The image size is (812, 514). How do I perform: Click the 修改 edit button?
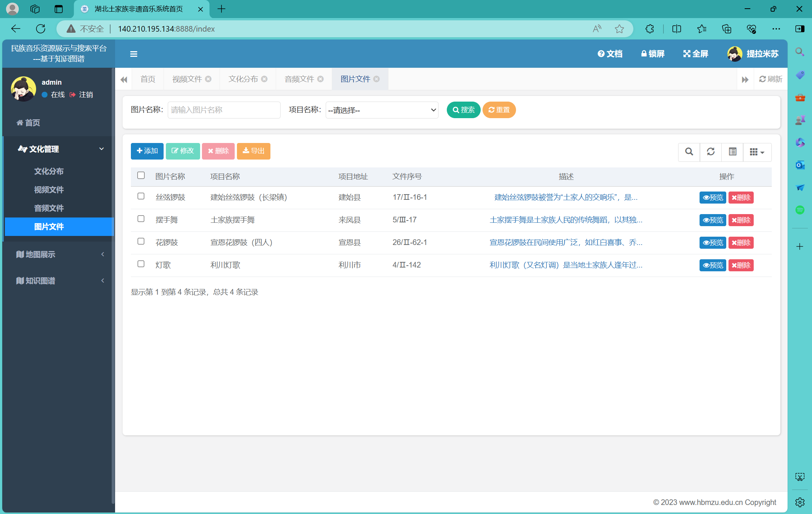coord(183,151)
